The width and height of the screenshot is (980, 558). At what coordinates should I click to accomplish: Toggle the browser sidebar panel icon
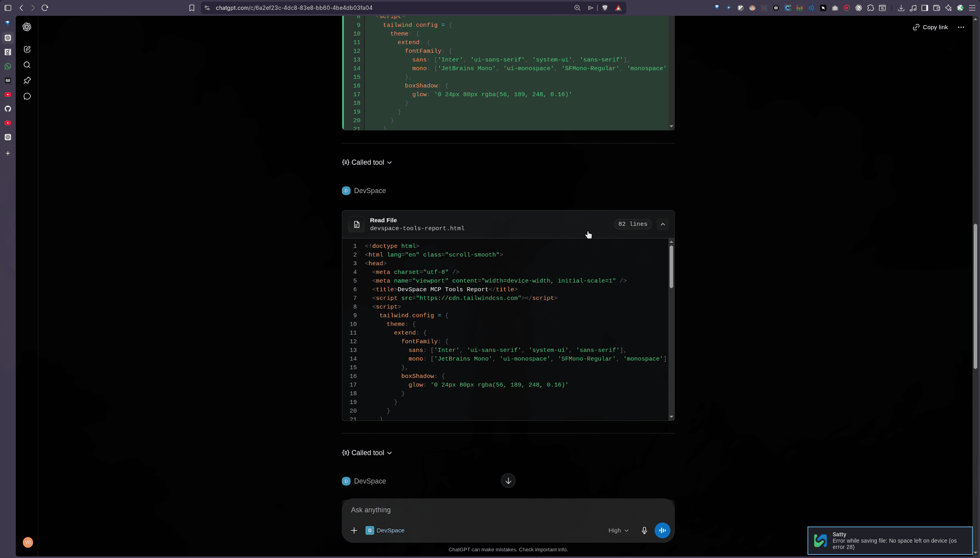pyautogui.click(x=8, y=7)
